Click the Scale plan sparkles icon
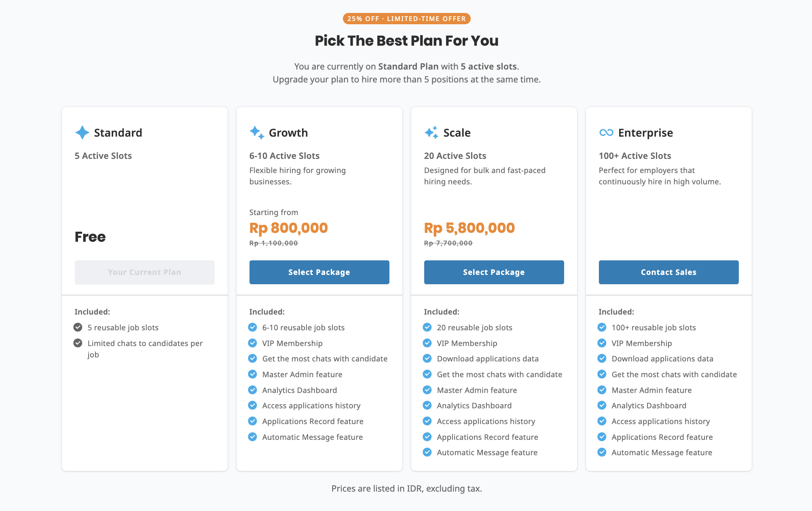Viewport: 812px width, 511px height. (431, 132)
